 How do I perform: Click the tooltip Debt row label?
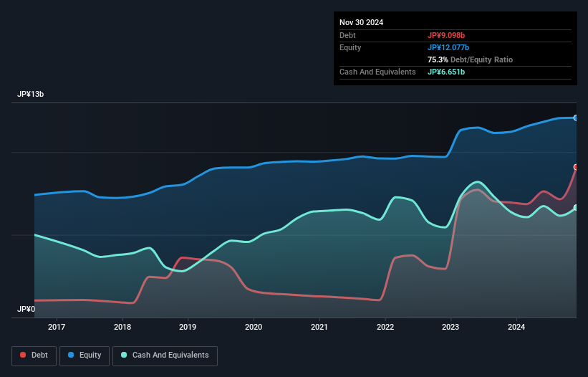pyautogui.click(x=347, y=35)
